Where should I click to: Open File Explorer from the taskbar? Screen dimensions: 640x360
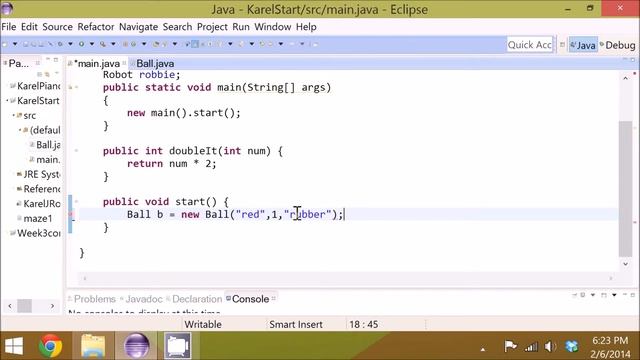click(93, 346)
